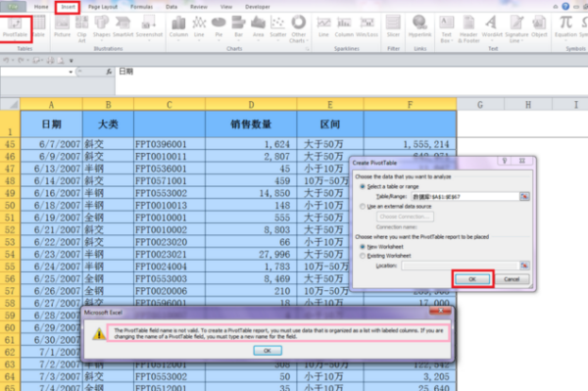This screenshot has height=391, width=588.
Task: Confirm the error message with OK
Action: (268, 351)
